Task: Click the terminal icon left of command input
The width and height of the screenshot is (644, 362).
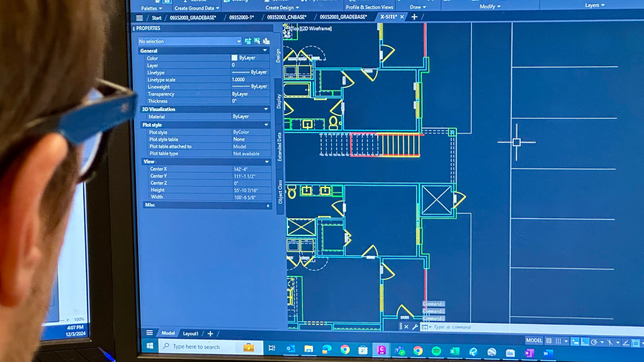Action: (x=425, y=327)
